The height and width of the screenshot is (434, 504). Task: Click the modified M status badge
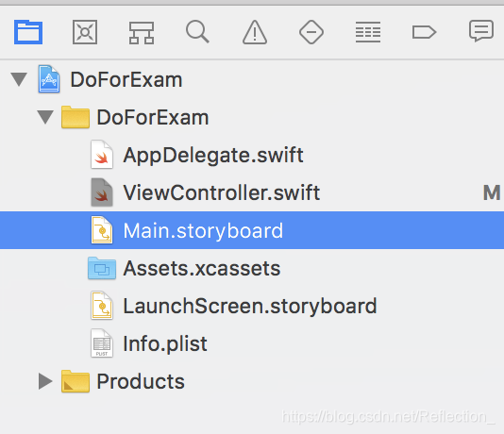pyautogui.click(x=492, y=192)
